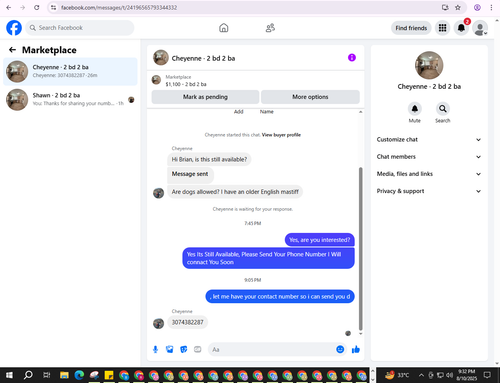Viewport: 500px width, 383px height.
Task: Reload the page in browser
Action: point(37,7)
